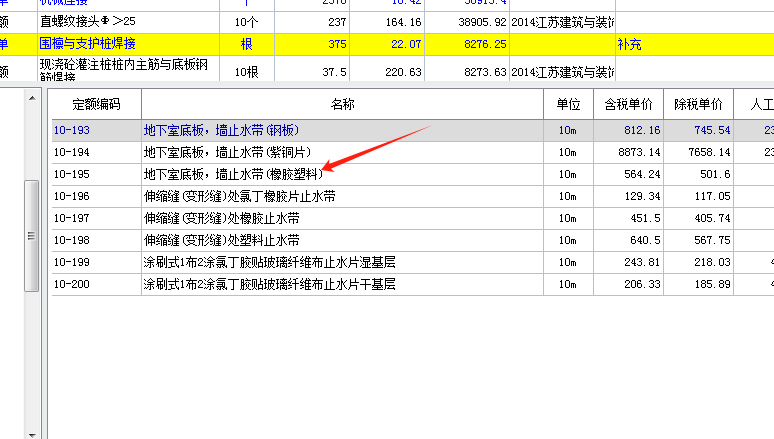Image resolution: width=774 pixels, height=439 pixels.
Task: Click tax-exclusive price 117.05
Action: (712, 196)
